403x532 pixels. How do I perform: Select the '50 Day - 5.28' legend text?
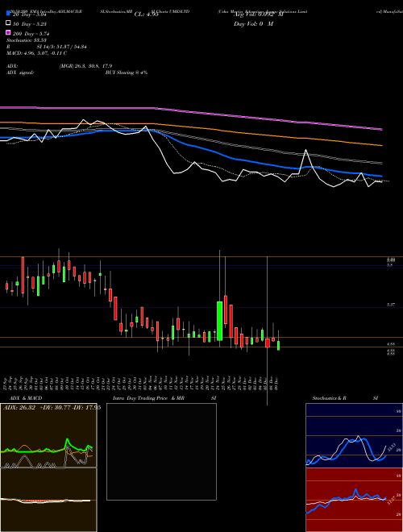click(30, 24)
